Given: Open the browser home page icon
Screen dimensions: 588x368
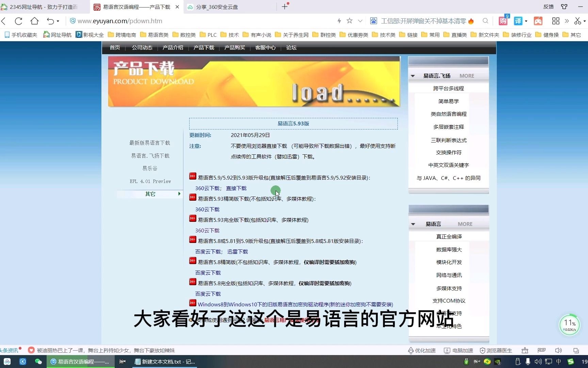Looking at the screenshot, I should [x=34, y=21].
